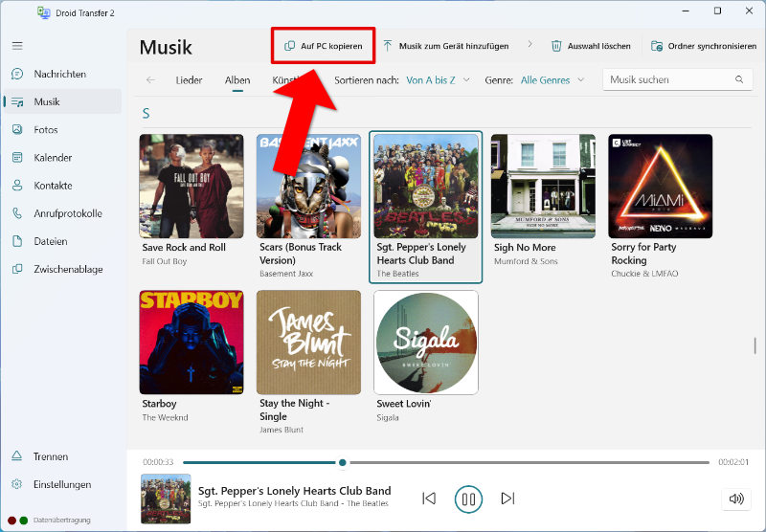Open Kontakte section
766x532 pixels.
coord(53,186)
